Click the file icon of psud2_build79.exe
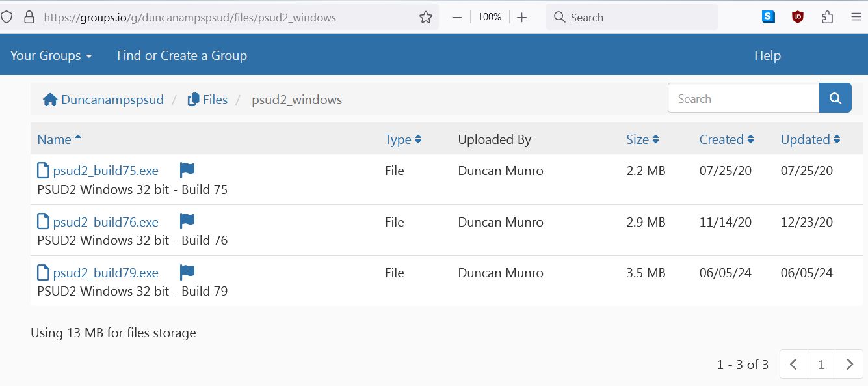Viewport: 868px width, 386px height. (x=43, y=272)
